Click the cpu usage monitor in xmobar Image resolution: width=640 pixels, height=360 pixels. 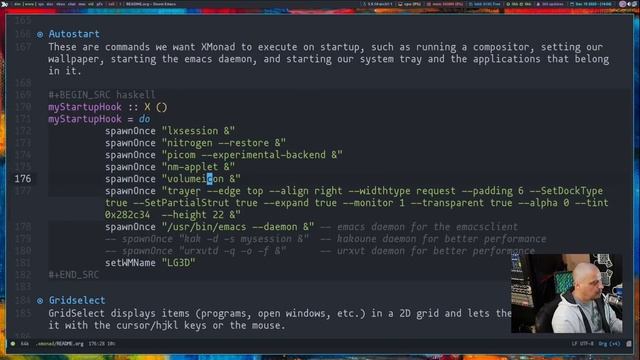pyautogui.click(x=409, y=4)
